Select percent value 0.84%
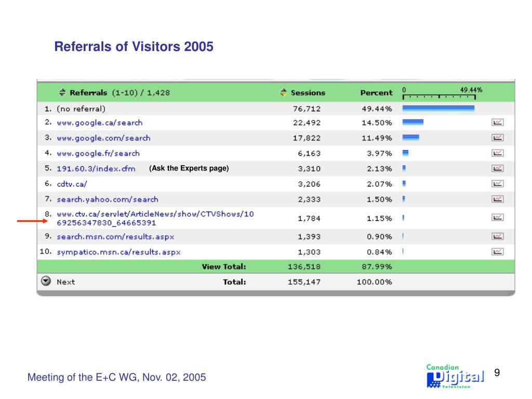The height and width of the screenshot is (399, 532). click(379, 252)
